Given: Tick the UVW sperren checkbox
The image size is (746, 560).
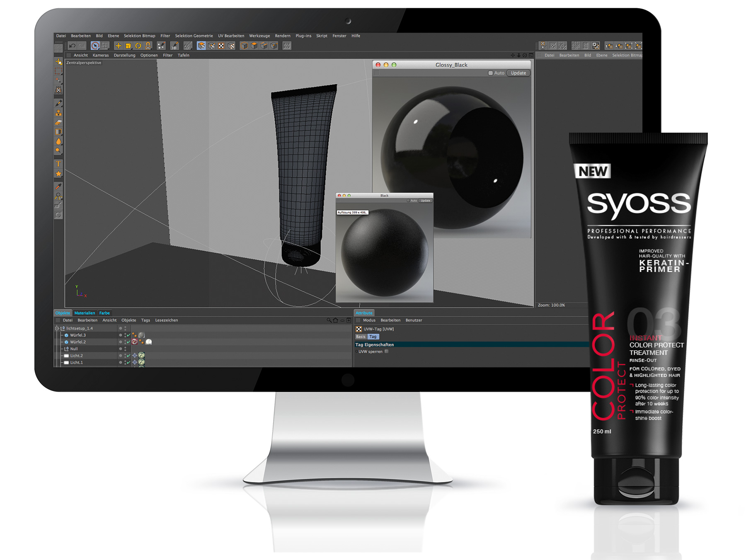Looking at the screenshot, I should tap(386, 352).
